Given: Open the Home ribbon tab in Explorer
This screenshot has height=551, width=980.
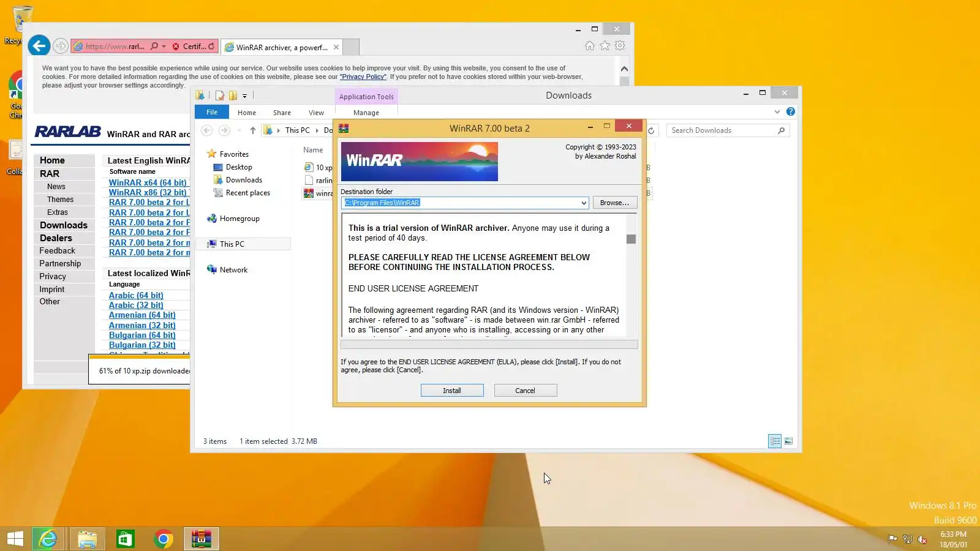Looking at the screenshot, I should 247,113.
